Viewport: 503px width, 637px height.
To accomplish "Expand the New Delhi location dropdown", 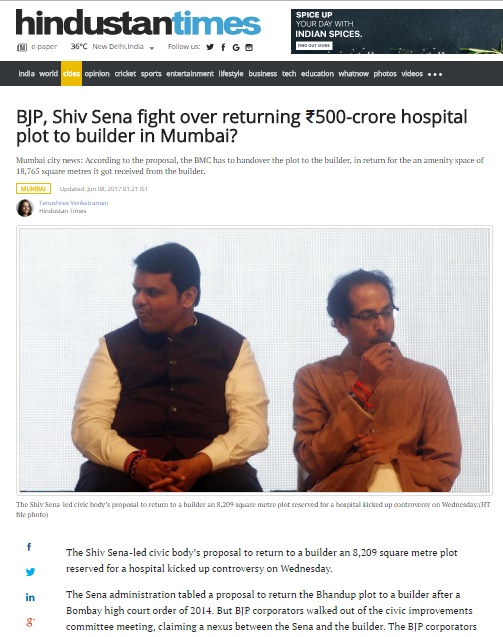I will 152,48.
